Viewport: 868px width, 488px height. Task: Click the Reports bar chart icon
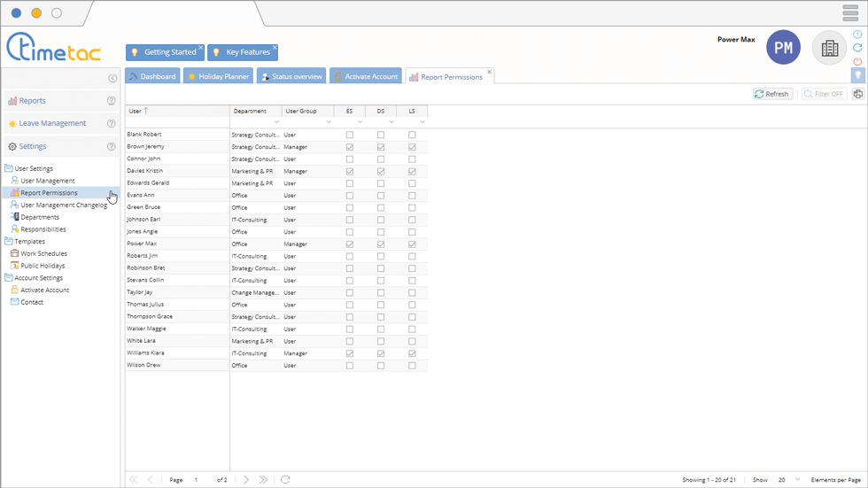(12, 101)
